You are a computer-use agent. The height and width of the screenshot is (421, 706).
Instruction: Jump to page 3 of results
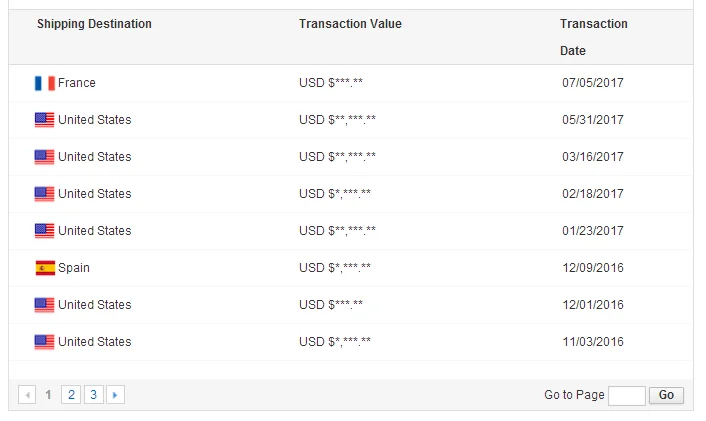pos(93,395)
